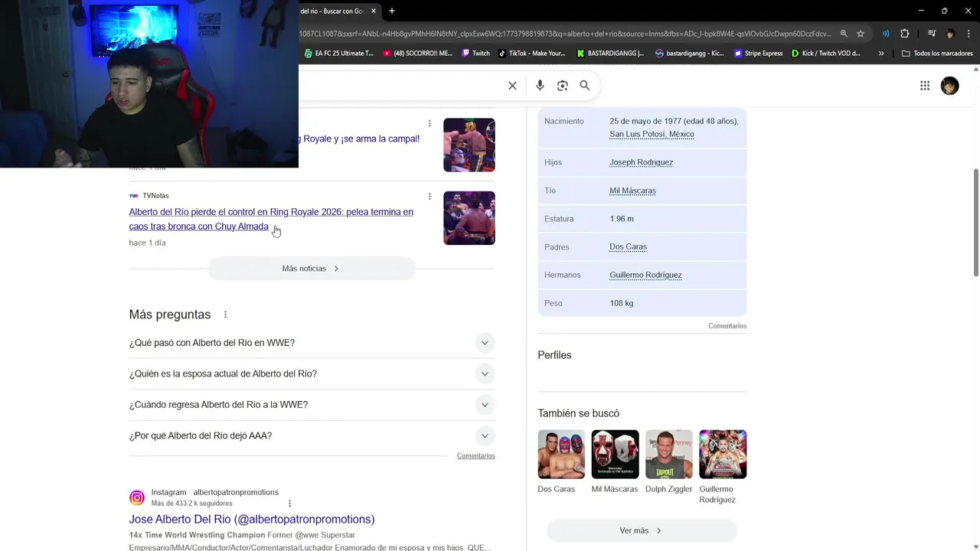Screen dimensions: 980x551
Task: Bookmark this page with star icon
Action: (x=861, y=34)
